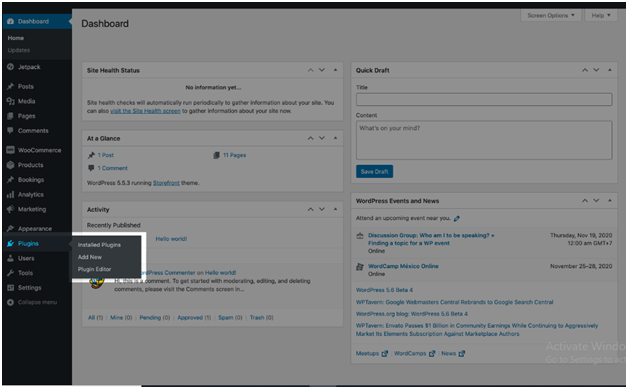Click the Home submenu link
The height and width of the screenshot is (389, 628).
(16, 38)
